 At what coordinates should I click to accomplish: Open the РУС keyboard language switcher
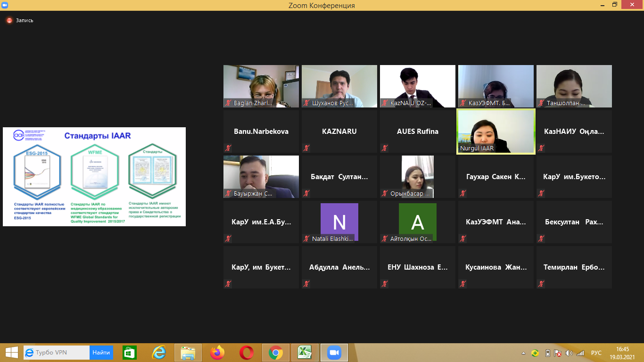[596, 353]
